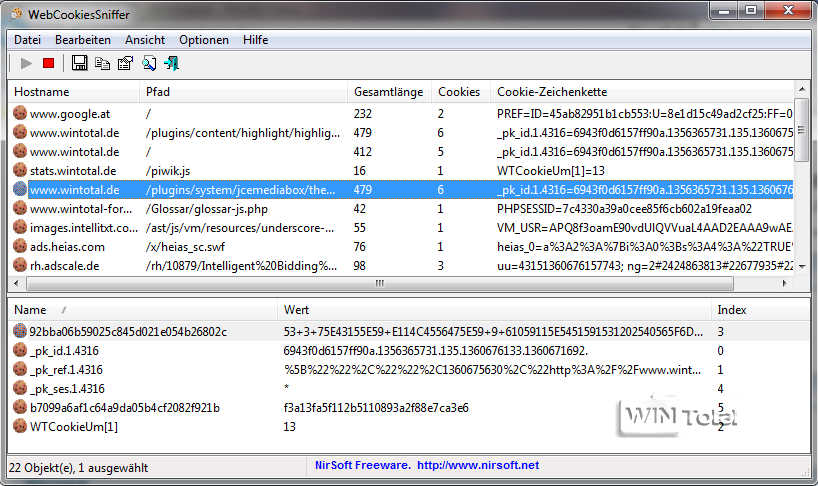Copy selected items via the toolbar copy icon

(x=102, y=64)
